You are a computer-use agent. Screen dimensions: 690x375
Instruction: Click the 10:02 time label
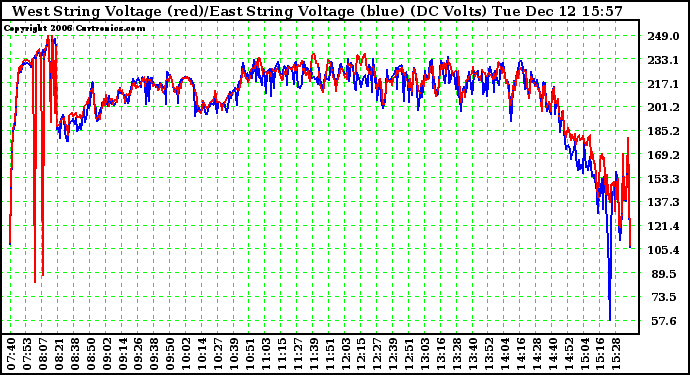pyautogui.click(x=186, y=354)
